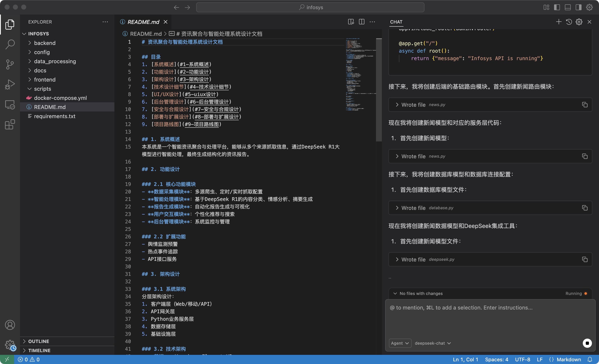
Task: Open the Explorer view in activity bar
Action: [10, 24]
